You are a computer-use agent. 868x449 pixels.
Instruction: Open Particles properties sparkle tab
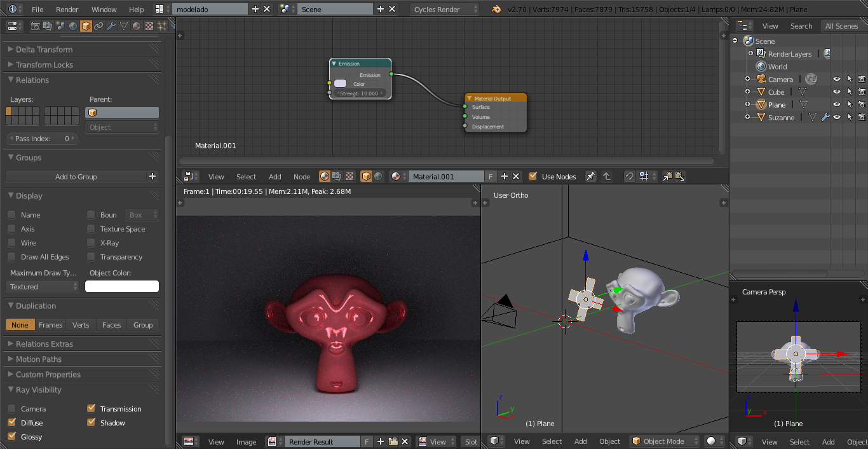coord(162,26)
